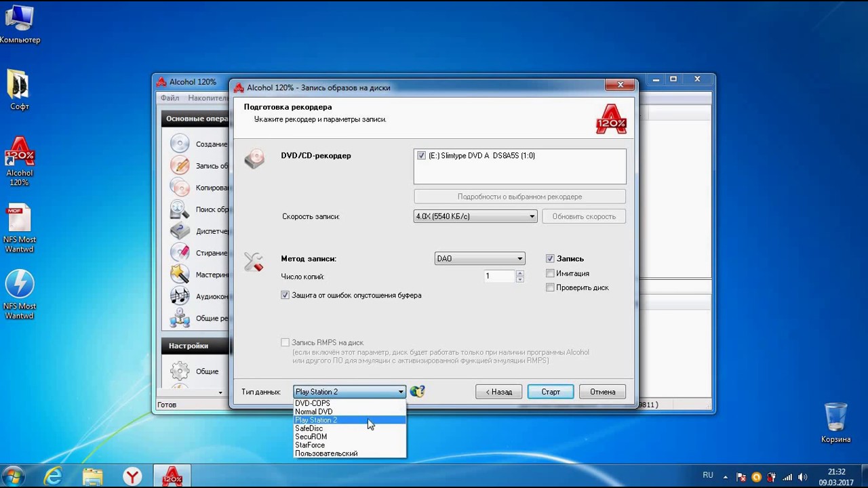Click Настройки panel header

coord(195,346)
